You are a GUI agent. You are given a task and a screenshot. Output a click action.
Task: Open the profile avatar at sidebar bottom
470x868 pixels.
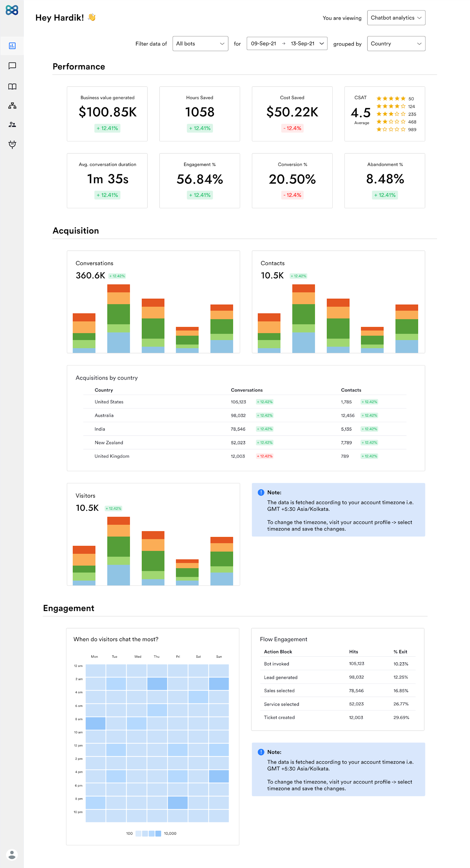click(12, 855)
